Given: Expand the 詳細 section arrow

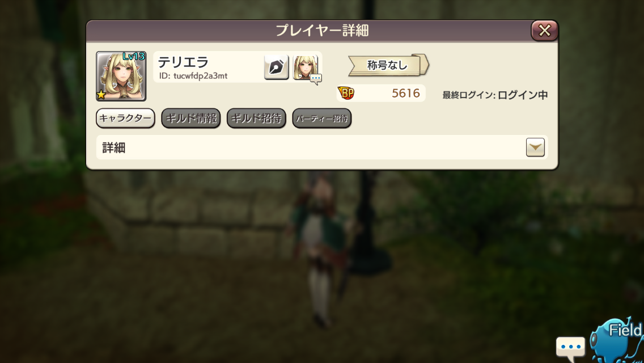Looking at the screenshot, I should click(535, 147).
